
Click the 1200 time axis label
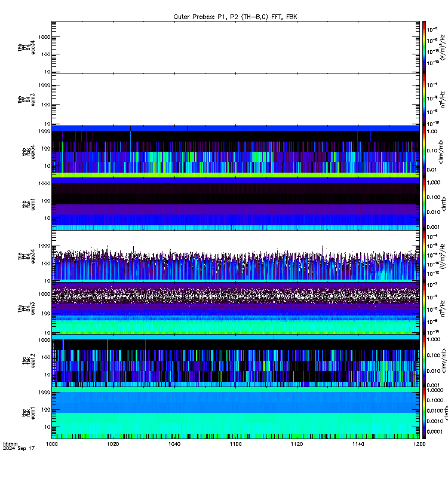click(x=419, y=444)
